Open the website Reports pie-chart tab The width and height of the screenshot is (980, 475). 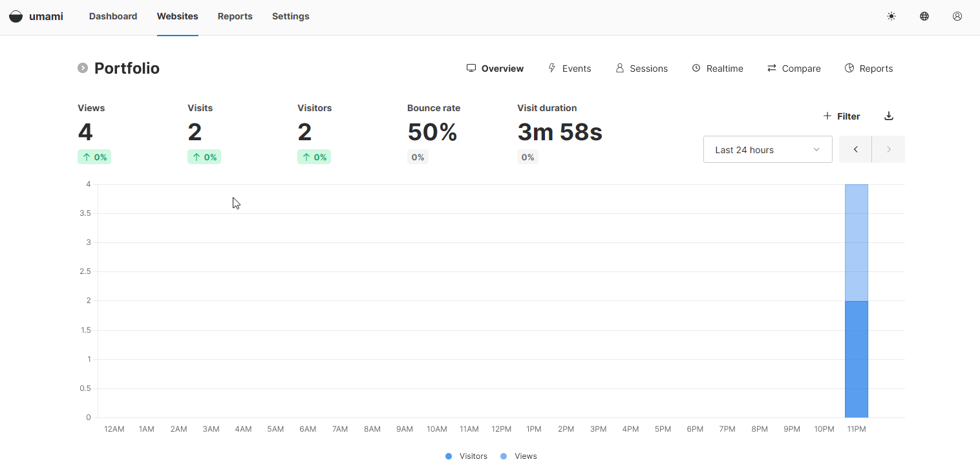(869, 69)
